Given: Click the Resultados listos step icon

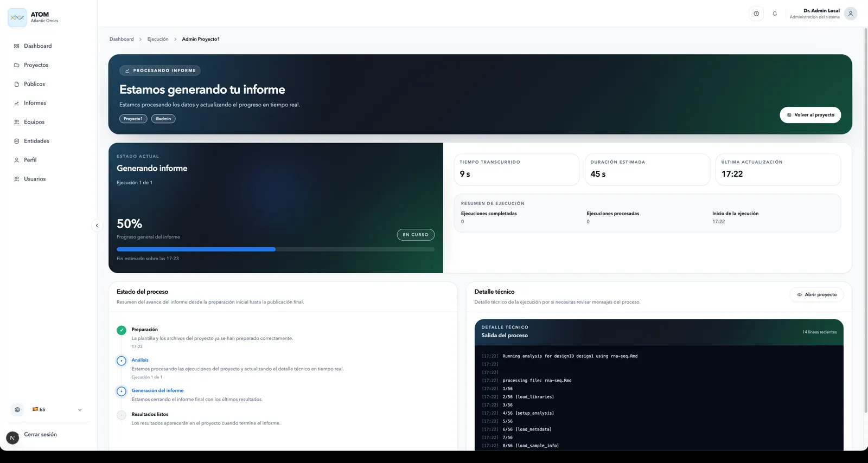Looking at the screenshot, I should (122, 415).
